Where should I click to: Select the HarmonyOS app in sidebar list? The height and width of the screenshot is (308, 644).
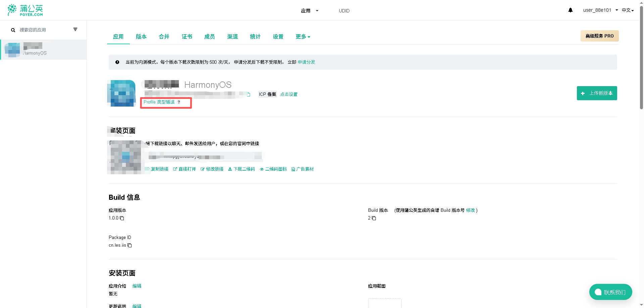tap(44, 50)
